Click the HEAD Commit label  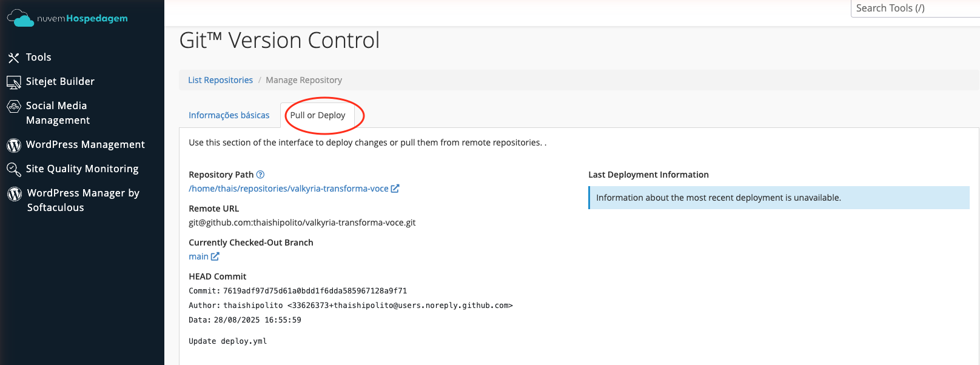[x=218, y=276]
